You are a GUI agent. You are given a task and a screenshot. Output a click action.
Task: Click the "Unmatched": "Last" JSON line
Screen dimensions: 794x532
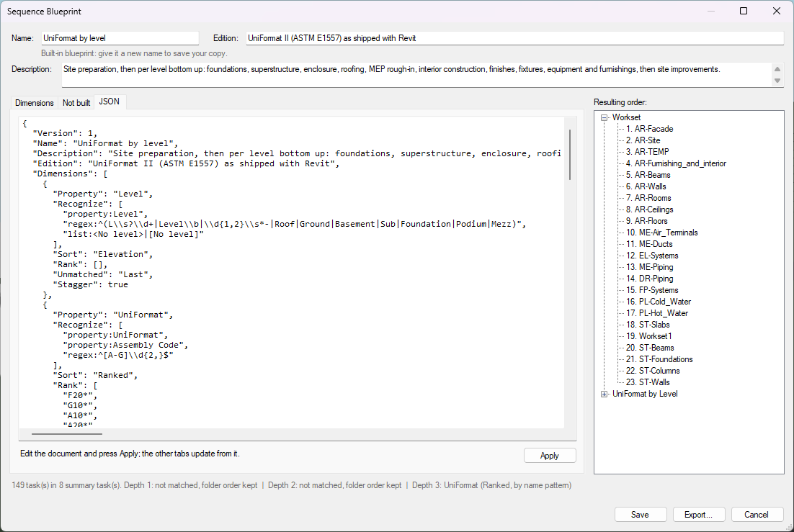(x=103, y=274)
